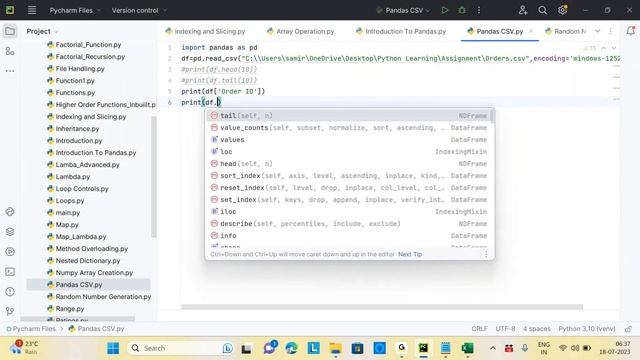640x360 pixels.
Task: Go to next highlighted problem arrow
Action: [614, 48]
